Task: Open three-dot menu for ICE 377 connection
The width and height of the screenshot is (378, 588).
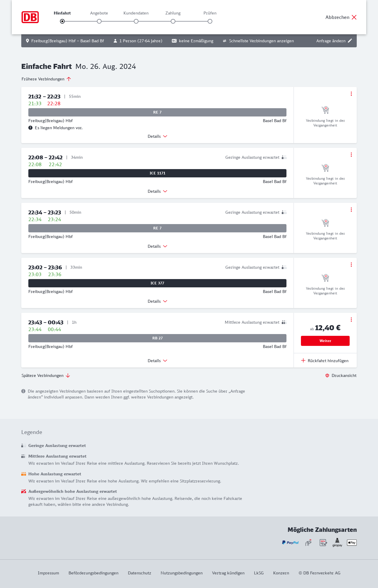Action: tap(351, 265)
